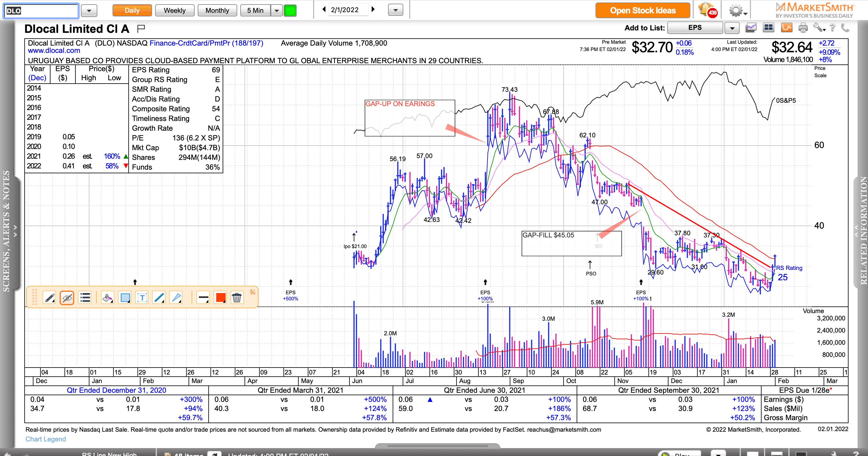Image resolution: width=868 pixels, height=456 pixels.
Task: Select the trend line tool
Action: pos(159,298)
